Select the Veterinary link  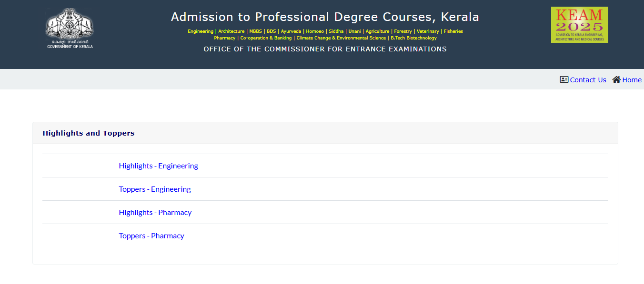pos(428,31)
